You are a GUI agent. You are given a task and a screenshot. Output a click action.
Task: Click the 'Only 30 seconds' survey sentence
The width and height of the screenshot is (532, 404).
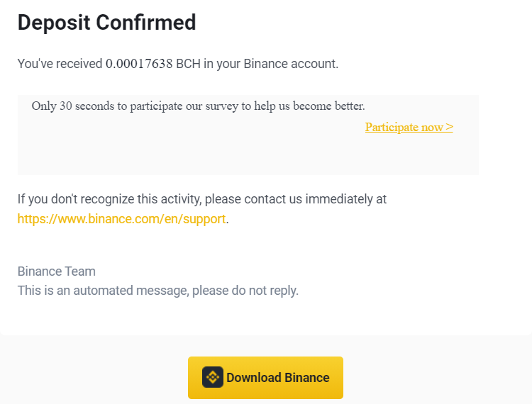coord(198,106)
